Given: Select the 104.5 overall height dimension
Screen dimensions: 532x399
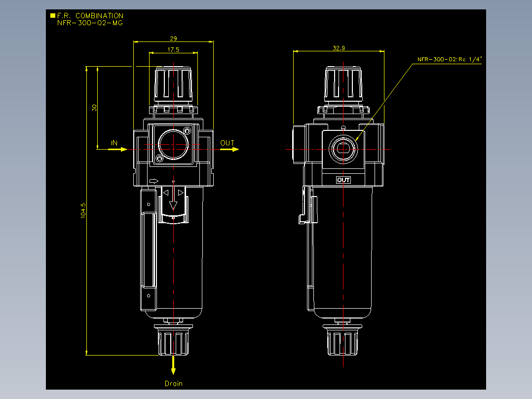Looking at the screenshot, I should pos(83,210).
